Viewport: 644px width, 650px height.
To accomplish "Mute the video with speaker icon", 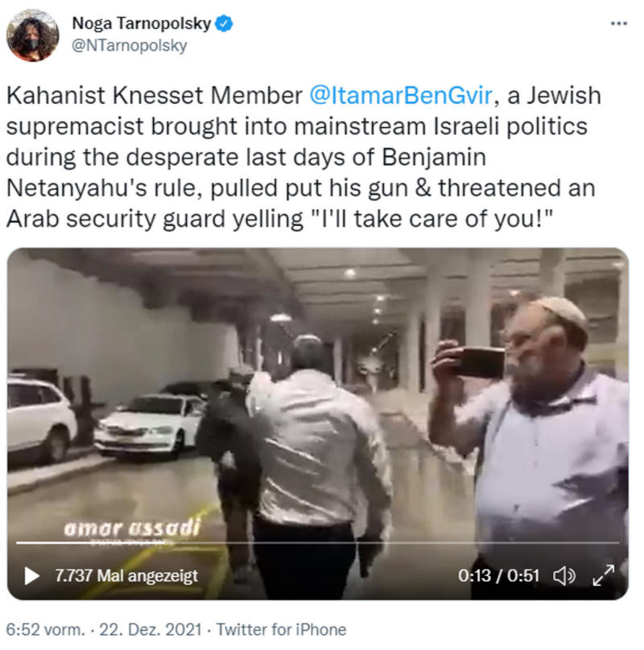I will pos(564,576).
